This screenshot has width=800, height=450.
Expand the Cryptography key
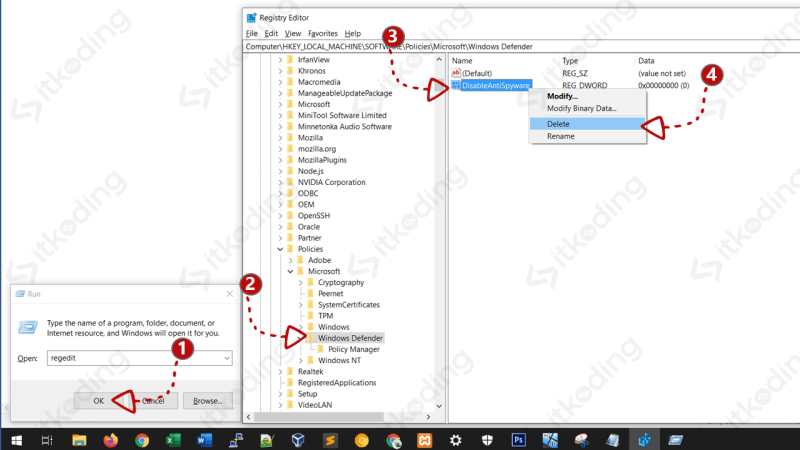301,283
